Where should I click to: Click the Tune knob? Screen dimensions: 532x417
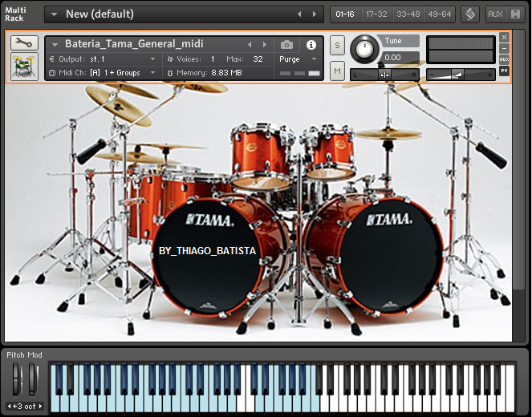pyautogui.click(x=364, y=49)
